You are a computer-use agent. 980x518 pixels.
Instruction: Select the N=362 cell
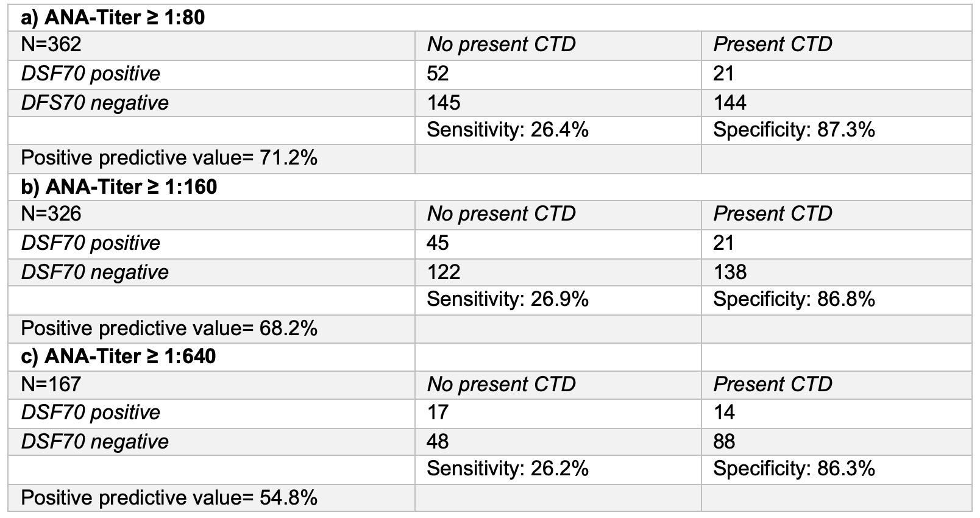tap(51, 44)
